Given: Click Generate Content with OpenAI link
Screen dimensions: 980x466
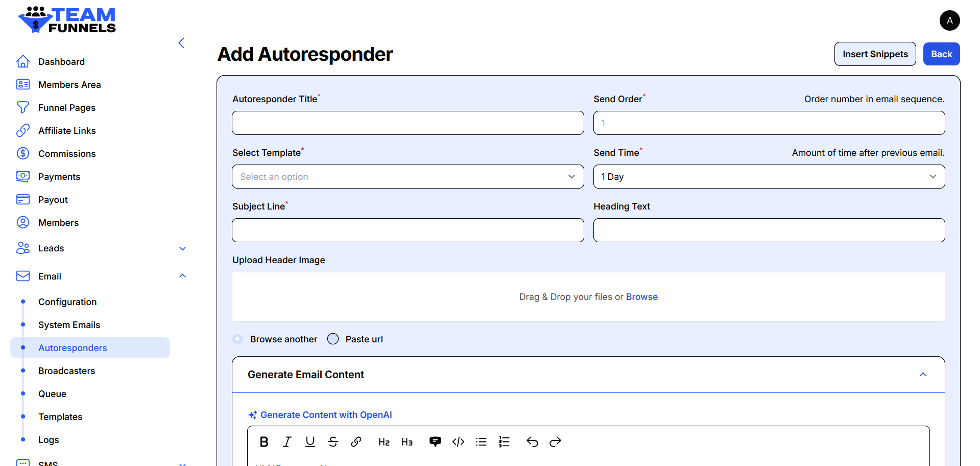Looking at the screenshot, I should tap(326, 415).
